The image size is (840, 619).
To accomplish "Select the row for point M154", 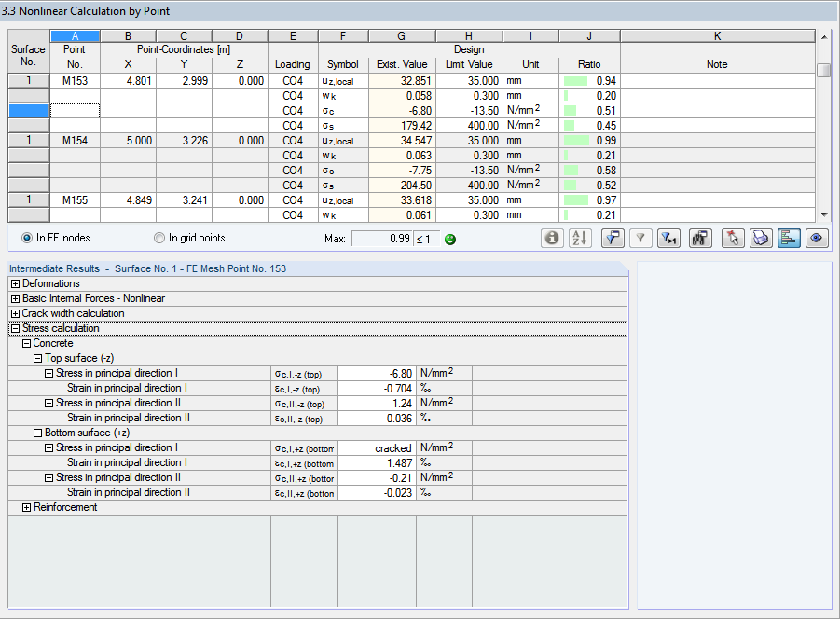I will point(75,140).
